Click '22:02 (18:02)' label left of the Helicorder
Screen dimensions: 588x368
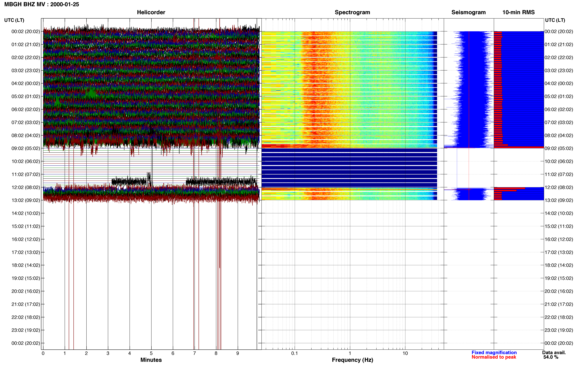(26, 317)
